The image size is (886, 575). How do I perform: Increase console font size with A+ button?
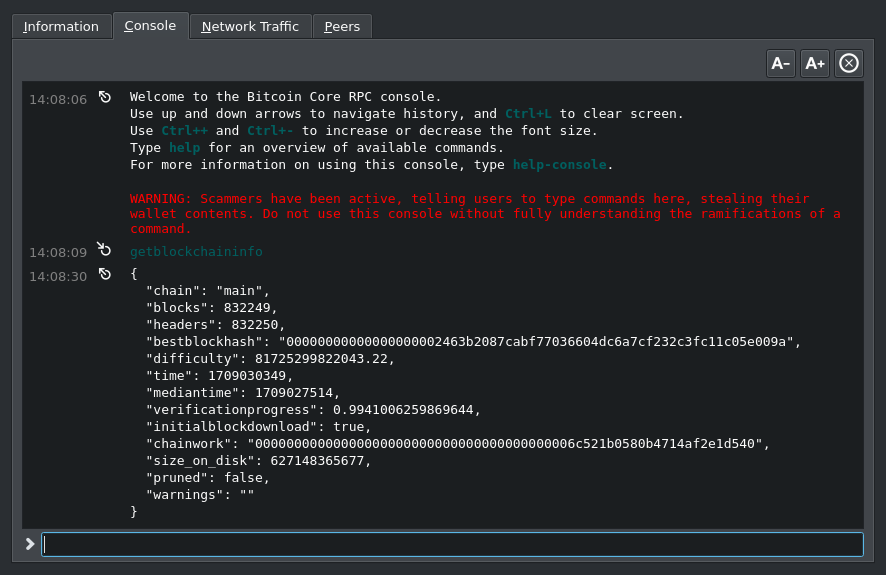point(815,63)
